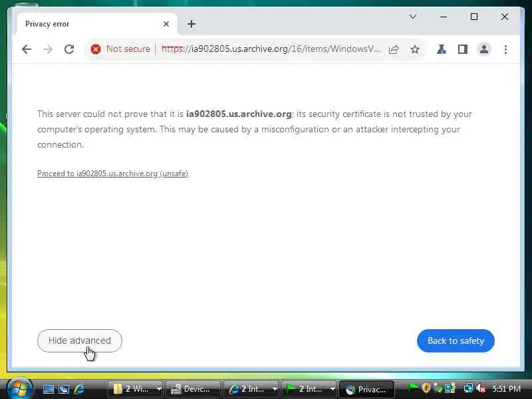Reload the page with the refresh icon
532x399 pixels.
click(x=69, y=49)
